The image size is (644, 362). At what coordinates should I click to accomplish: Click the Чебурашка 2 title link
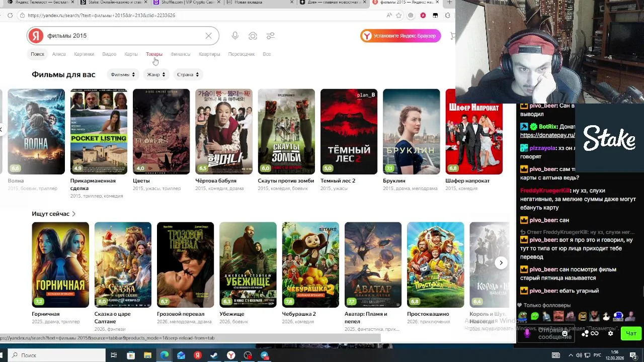click(299, 314)
